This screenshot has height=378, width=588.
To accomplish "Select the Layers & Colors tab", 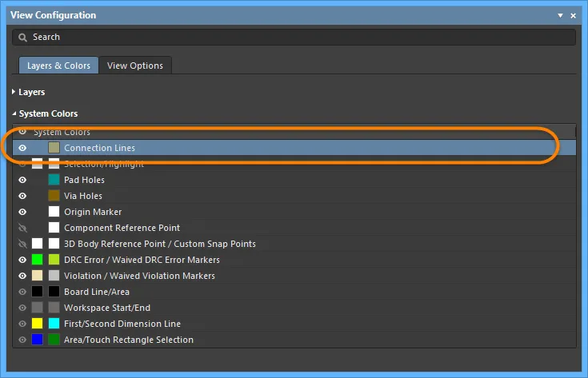I will point(58,66).
